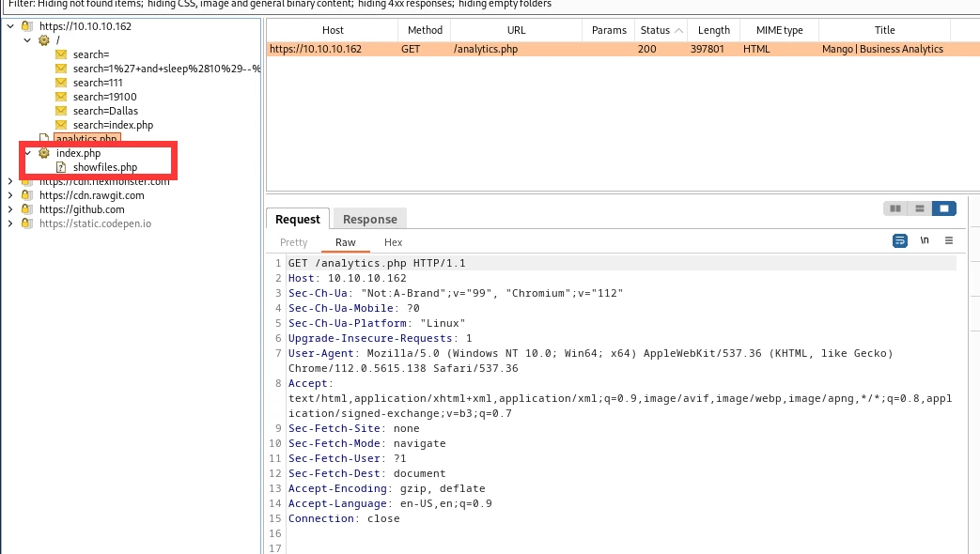Click lock icon of https://10.10.10.162 host
980x554 pixels.
point(26,26)
